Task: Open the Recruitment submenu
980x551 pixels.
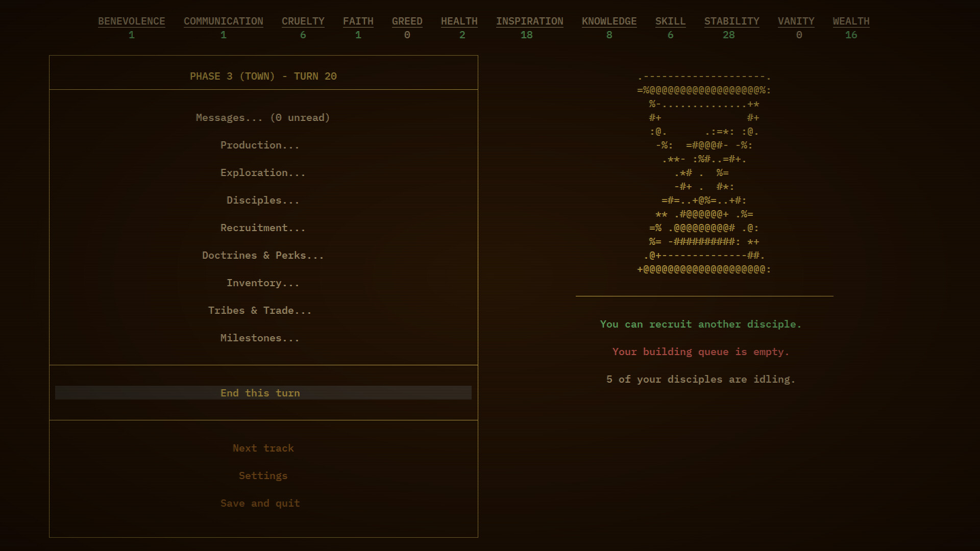Action: [x=263, y=228]
